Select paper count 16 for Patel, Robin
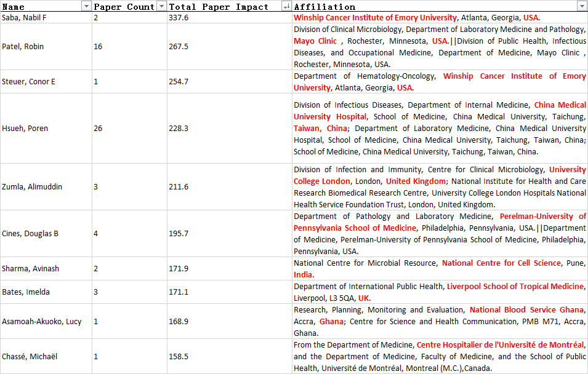 click(x=129, y=47)
